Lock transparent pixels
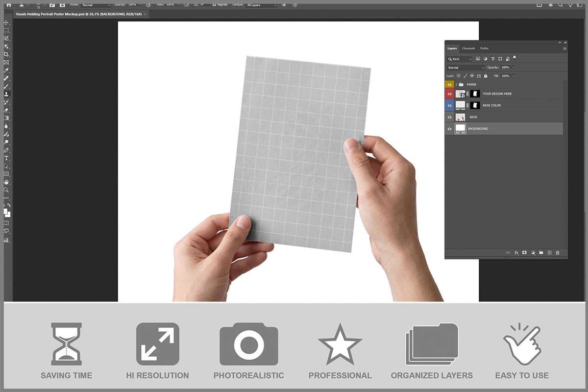Viewport: 588px width, 392px height. point(459,76)
